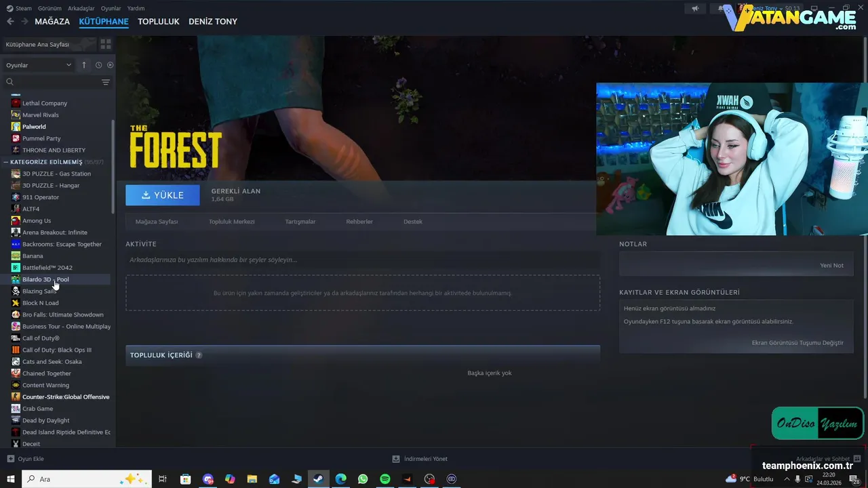Open Microsoft Edge from taskbar
868x488 pixels.
coord(340,479)
